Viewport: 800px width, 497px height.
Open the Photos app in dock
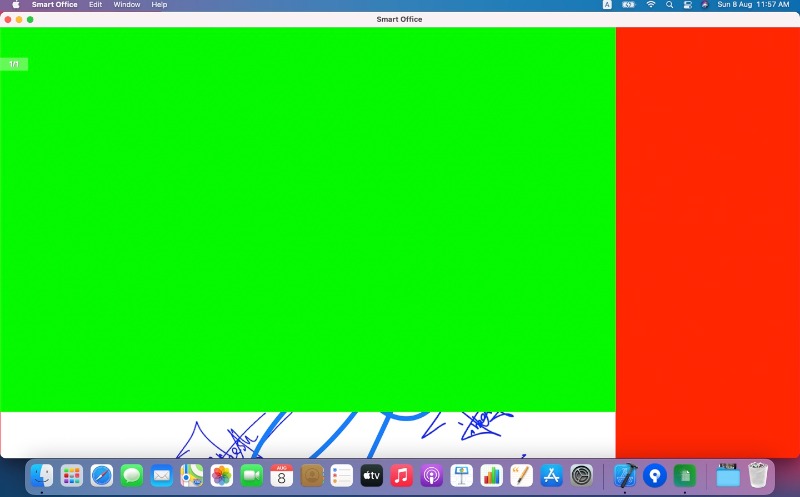pos(222,475)
